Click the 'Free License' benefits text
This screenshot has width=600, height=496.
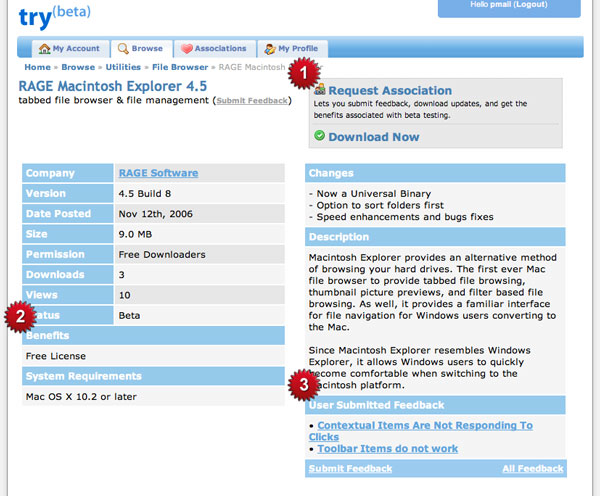pos(56,356)
